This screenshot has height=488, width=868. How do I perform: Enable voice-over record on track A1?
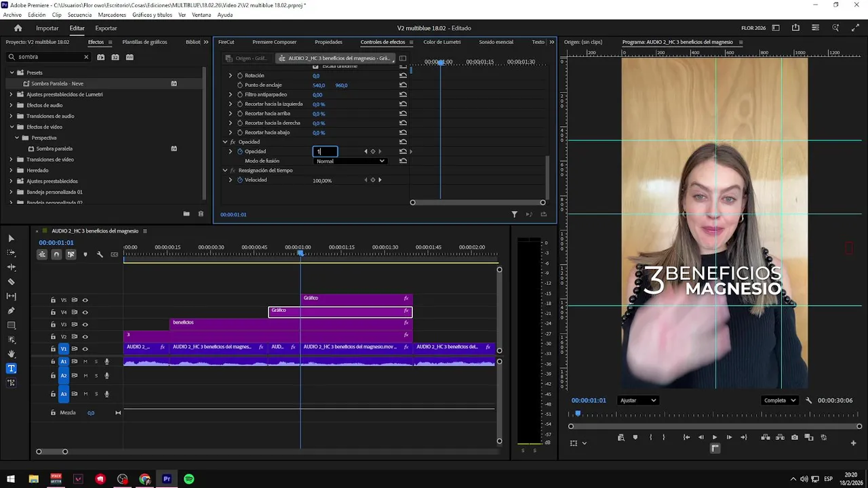106,361
